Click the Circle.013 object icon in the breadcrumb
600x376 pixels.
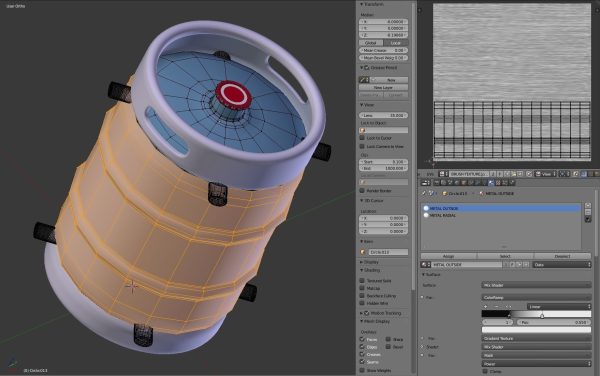445,194
